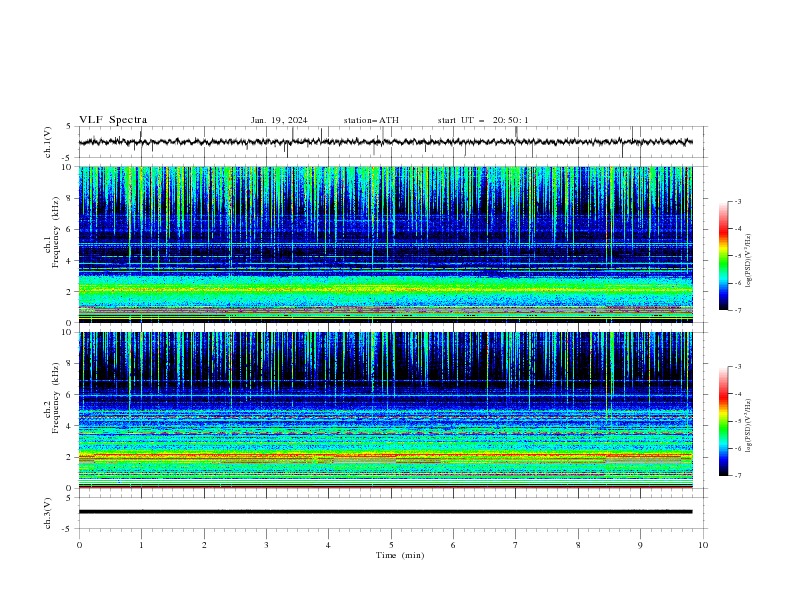
Task: Select the ch.1 "Frequency (kHz)" axis label
Action: point(55,232)
